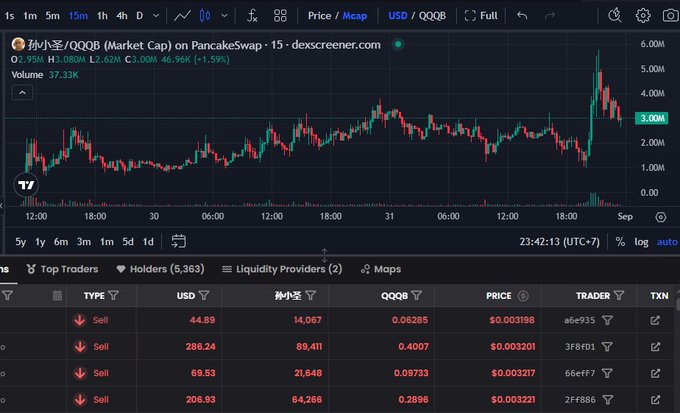Select the 1s timeframe
The width and height of the screenshot is (680, 413).
[x=9, y=16]
